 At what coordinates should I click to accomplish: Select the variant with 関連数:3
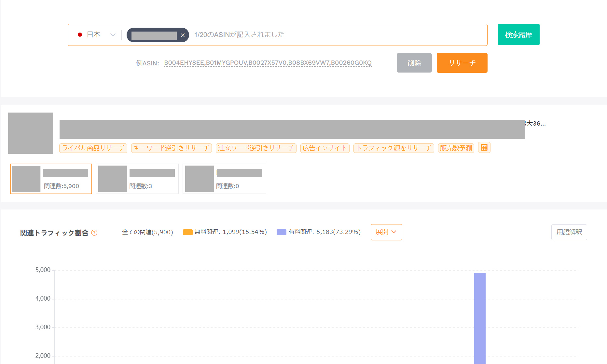pos(137,179)
